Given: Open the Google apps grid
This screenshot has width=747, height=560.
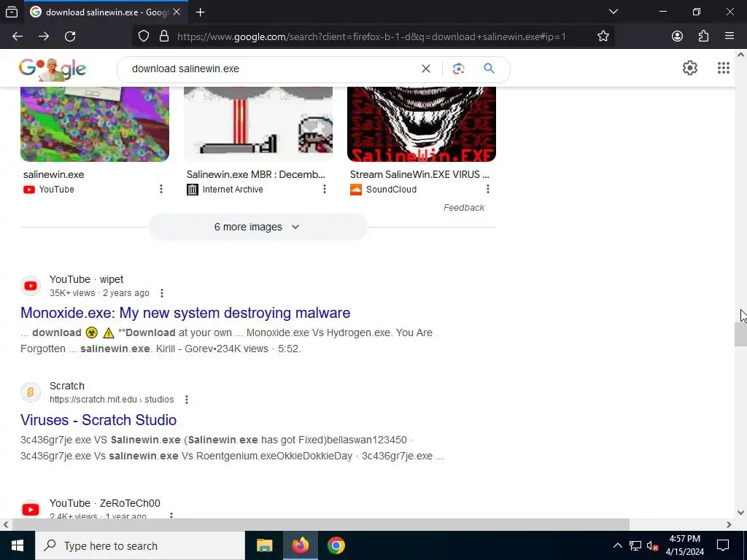Looking at the screenshot, I should point(723,68).
